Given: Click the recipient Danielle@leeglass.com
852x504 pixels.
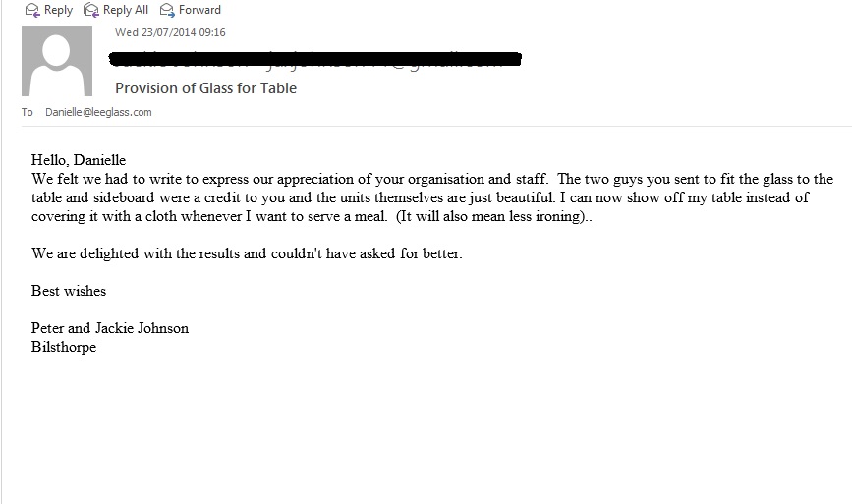Looking at the screenshot, I should (x=98, y=113).
